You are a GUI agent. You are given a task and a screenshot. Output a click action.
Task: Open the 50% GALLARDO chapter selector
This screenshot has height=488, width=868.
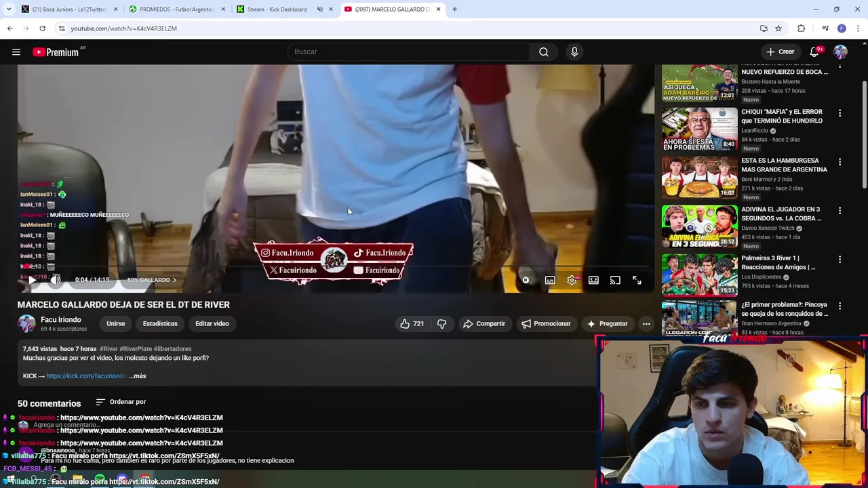151,280
